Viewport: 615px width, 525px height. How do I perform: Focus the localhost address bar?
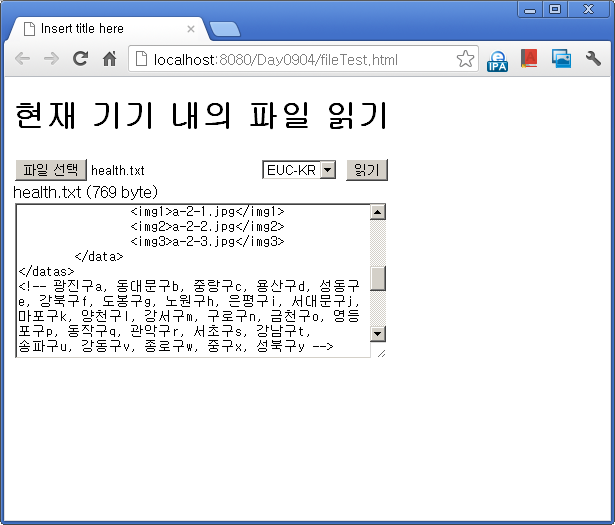pyautogui.click(x=303, y=60)
